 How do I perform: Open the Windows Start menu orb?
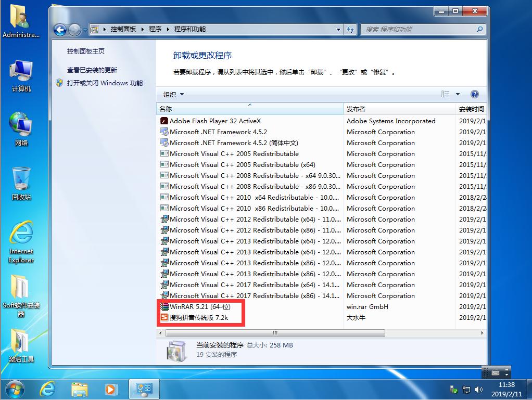15,389
